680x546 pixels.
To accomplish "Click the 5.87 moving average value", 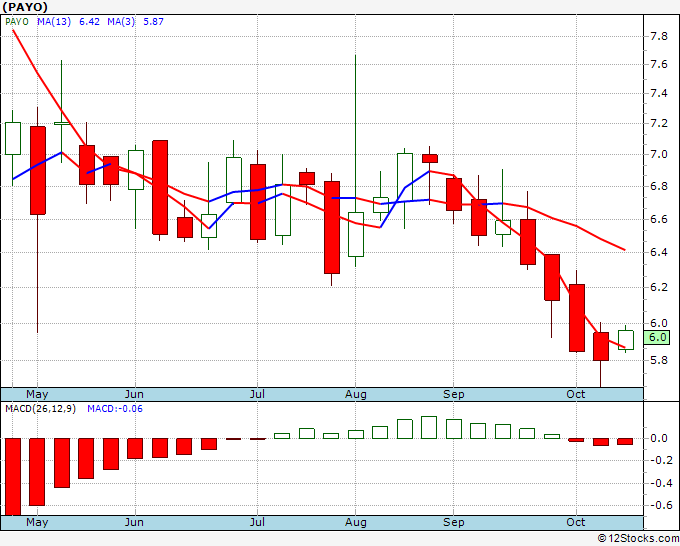I will tap(153, 22).
